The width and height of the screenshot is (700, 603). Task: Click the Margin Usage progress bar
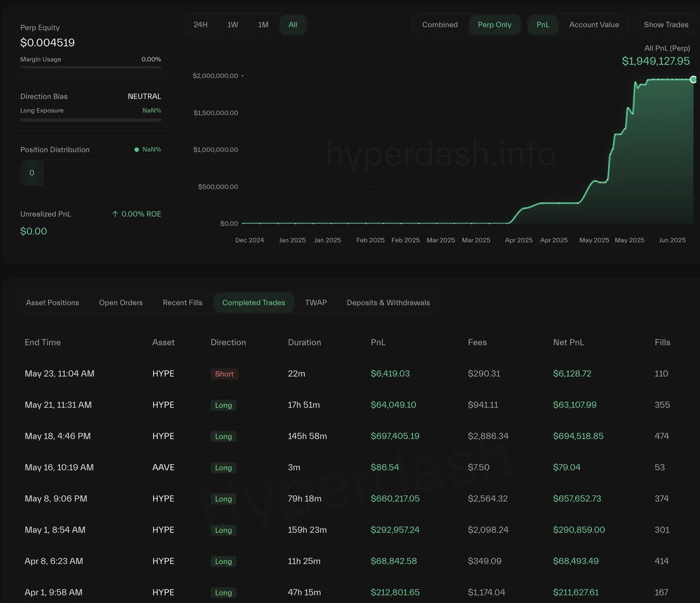click(90, 68)
